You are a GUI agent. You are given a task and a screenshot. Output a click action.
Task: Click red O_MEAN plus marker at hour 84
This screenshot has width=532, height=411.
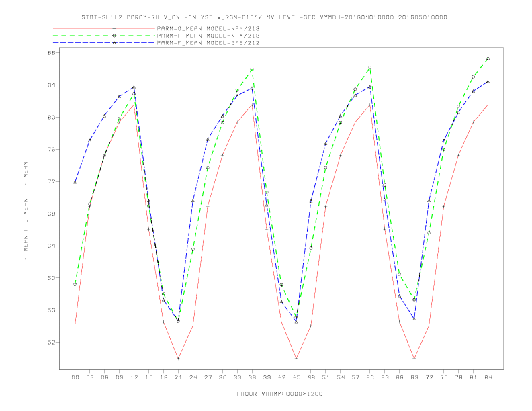coord(488,105)
